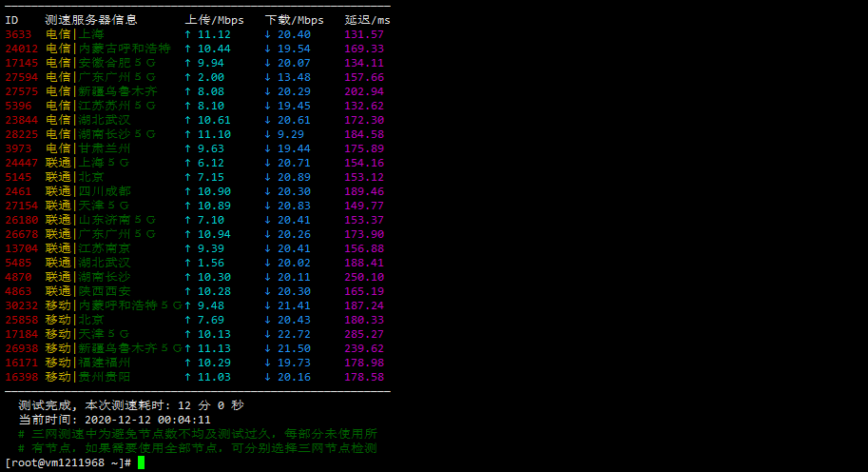Click the green terminal cursor block

[x=141, y=462]
